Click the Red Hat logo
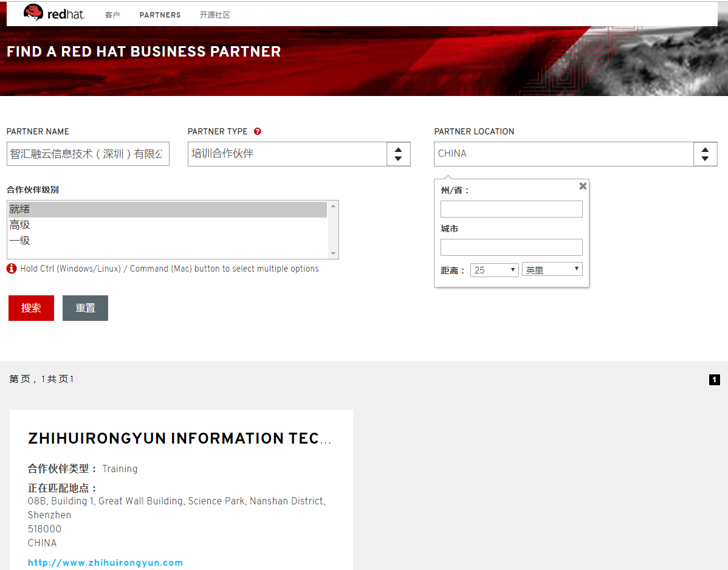This screenshot has width=728, height=570. (x=54, y=13)
